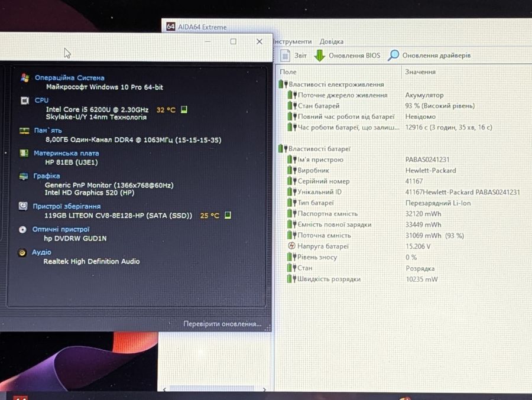Select the 15.206 V voltage value

tap(418, 246)
